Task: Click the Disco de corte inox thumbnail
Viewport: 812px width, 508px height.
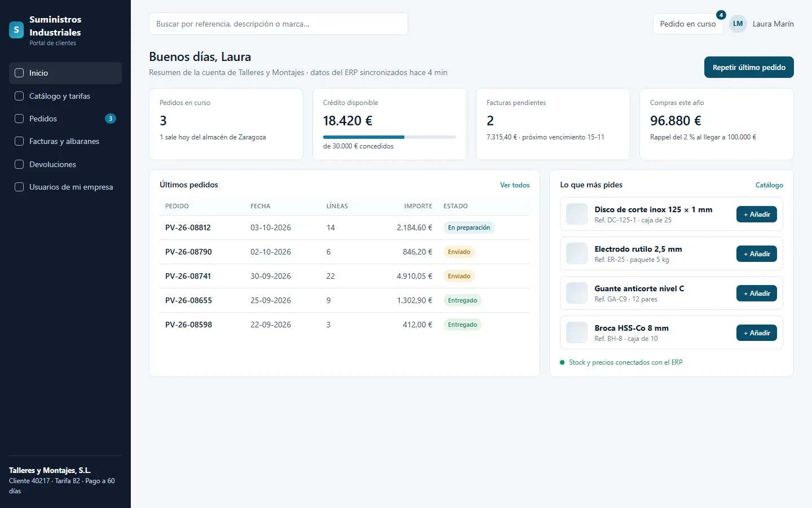Action: pyautogui.click(x=577, y=214)
